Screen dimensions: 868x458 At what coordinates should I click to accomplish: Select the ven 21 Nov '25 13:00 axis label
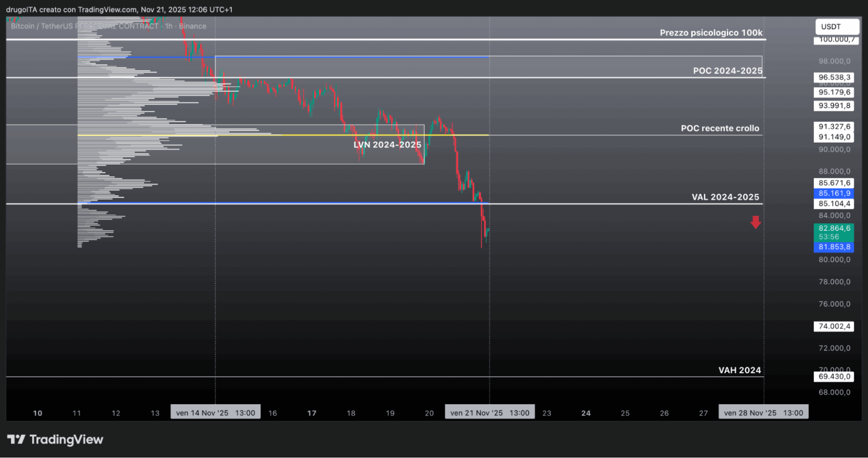point(489,412)
